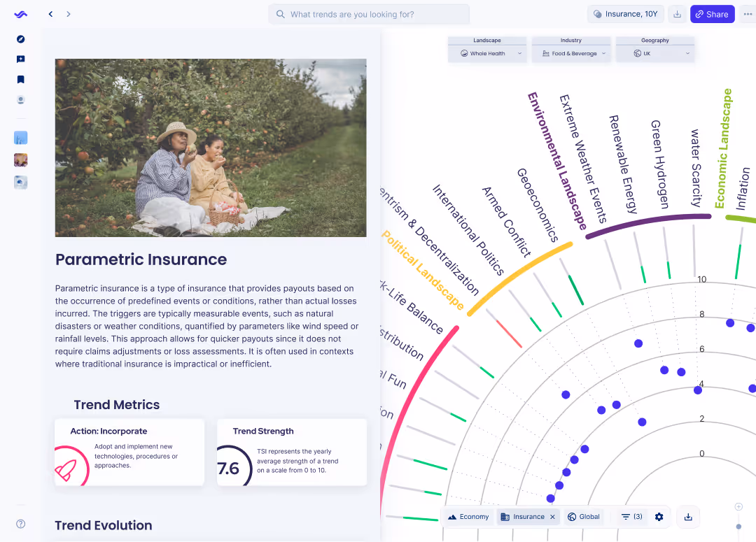Click the Trend Metrics heading

tap(117, 405)
